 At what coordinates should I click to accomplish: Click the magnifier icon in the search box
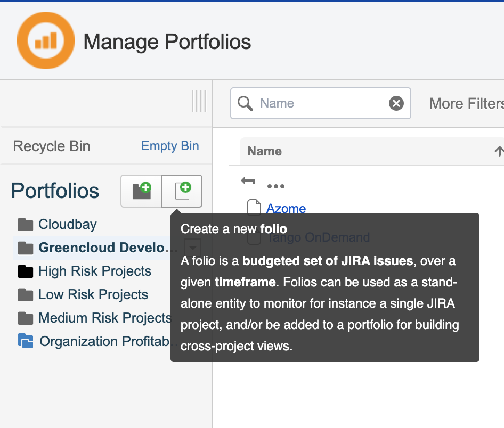245,103
